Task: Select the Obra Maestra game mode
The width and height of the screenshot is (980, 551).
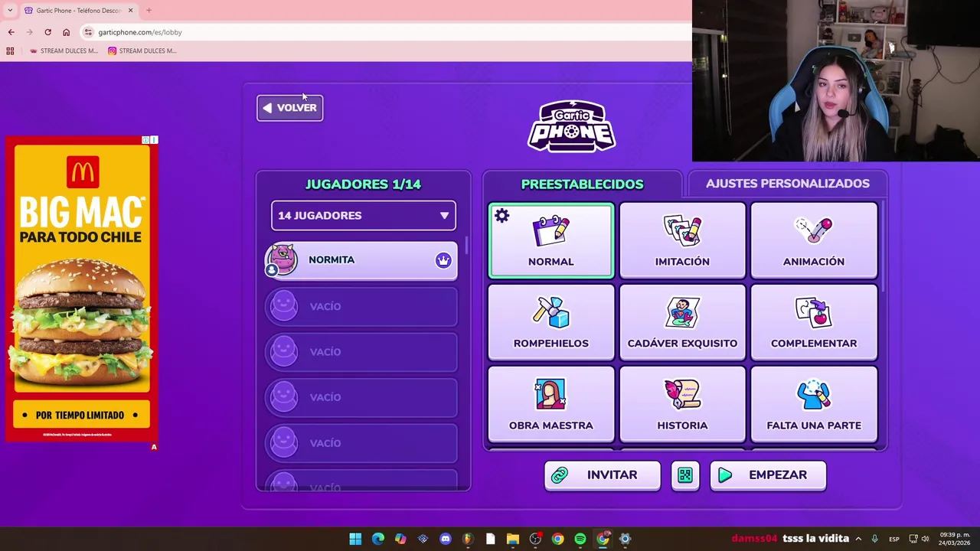Action: (x=550, y=403)
